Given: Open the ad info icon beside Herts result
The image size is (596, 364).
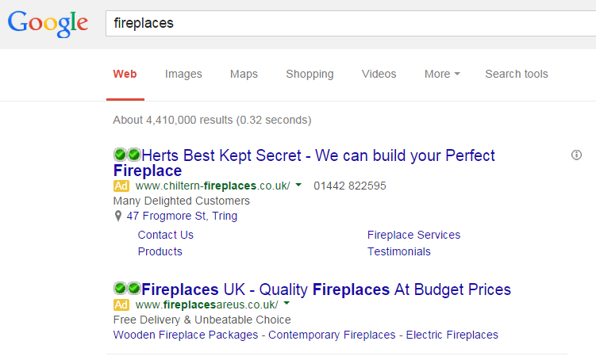Looking at the screenshot, I should tap(576, 155).
